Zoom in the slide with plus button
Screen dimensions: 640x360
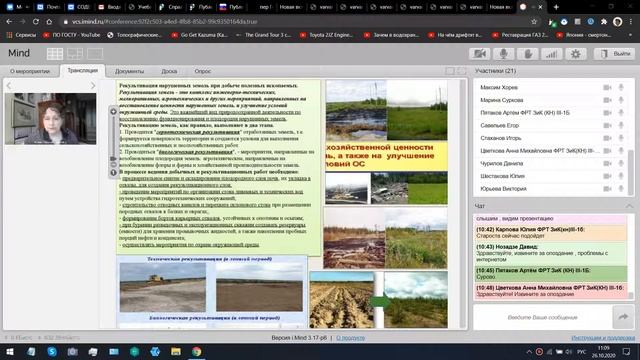pyautogui.click(x=113, y=111)
